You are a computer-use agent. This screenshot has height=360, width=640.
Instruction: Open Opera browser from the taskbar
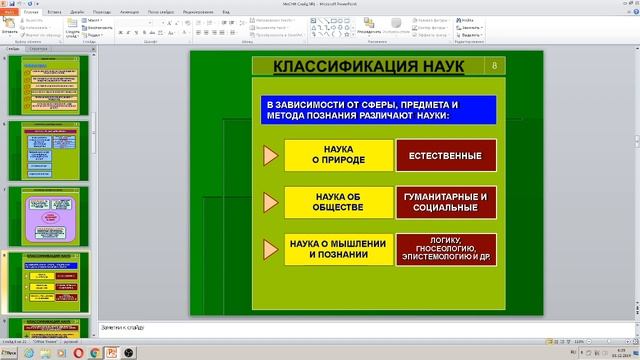pos(78,353)
